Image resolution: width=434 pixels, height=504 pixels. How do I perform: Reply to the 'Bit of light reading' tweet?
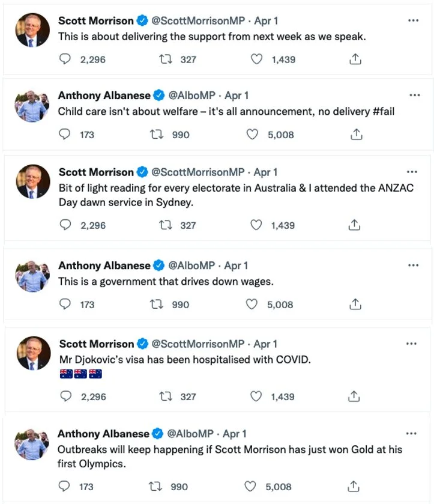tap(66, 225)
